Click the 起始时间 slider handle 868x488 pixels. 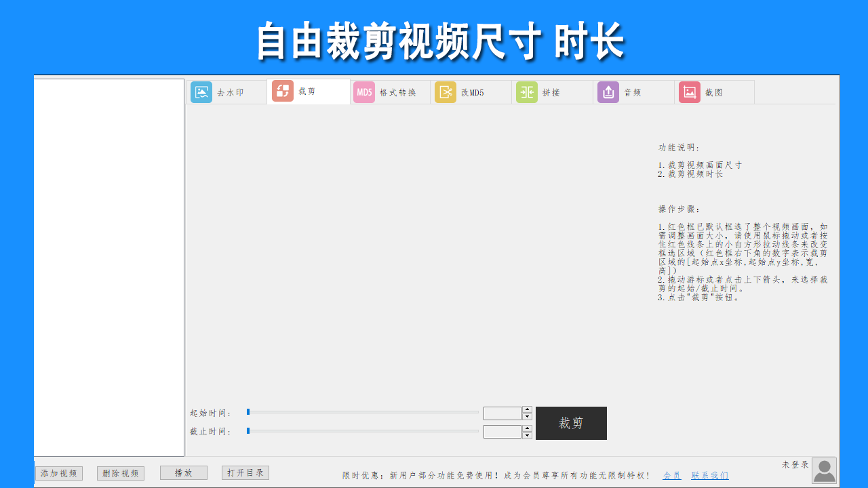(x=248, y=411)
